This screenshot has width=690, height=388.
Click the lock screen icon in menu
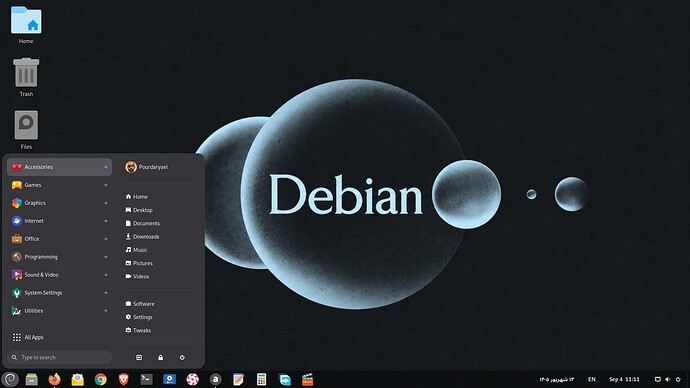click(161, 358)
